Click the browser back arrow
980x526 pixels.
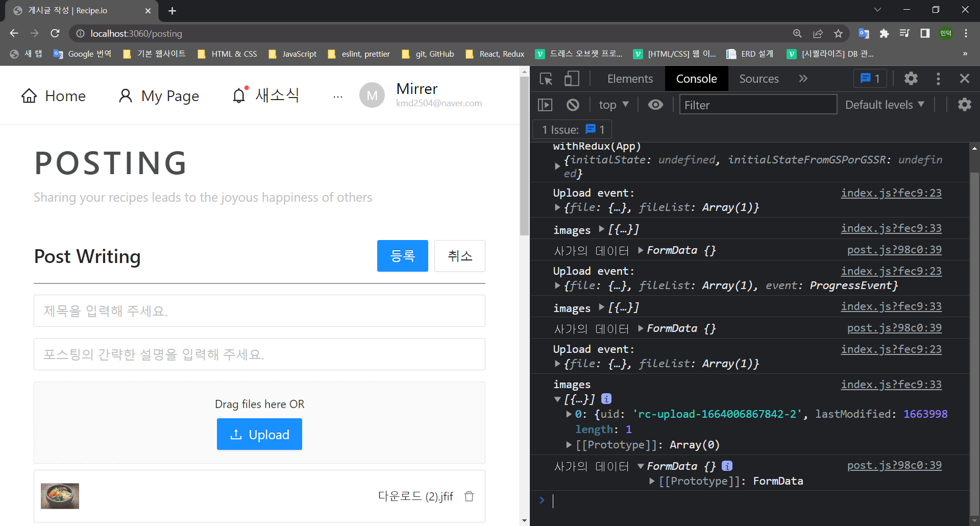(x=14, y=33)
